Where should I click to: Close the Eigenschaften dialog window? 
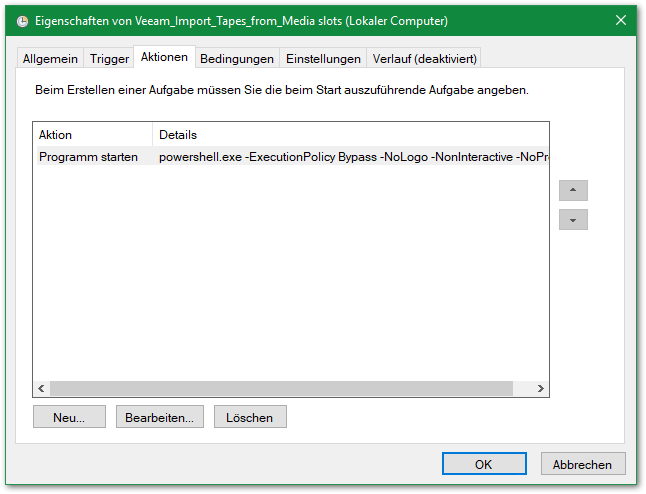click(621, 20)
